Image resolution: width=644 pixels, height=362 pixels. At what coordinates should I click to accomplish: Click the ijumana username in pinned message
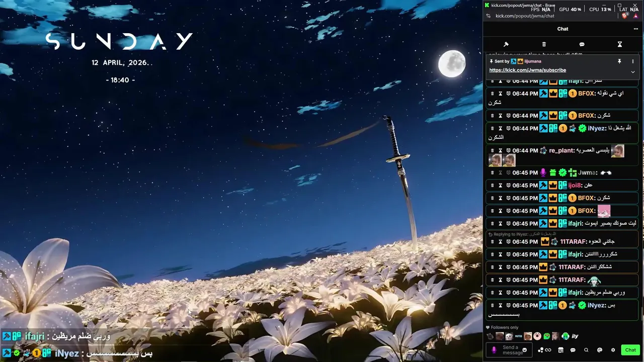coord(533,61)
